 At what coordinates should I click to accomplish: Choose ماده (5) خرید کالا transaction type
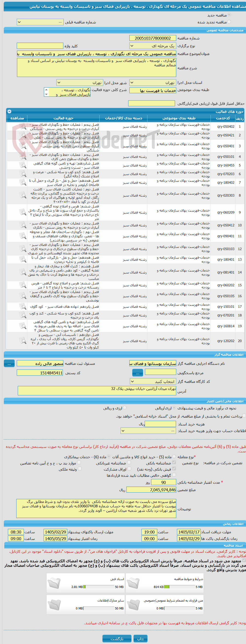click(x=174, y=457)
